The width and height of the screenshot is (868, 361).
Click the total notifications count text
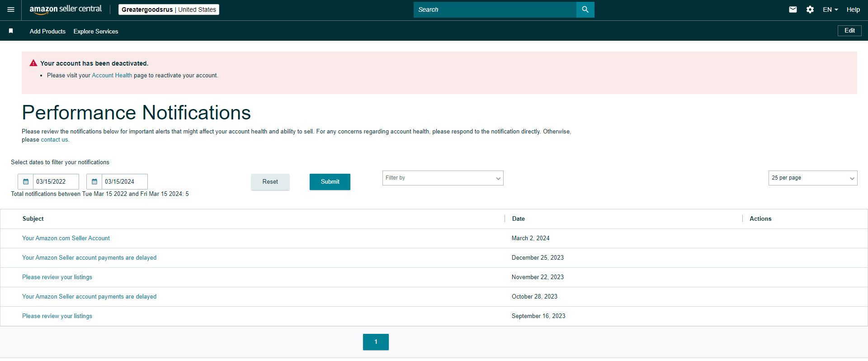click(100, 194)
